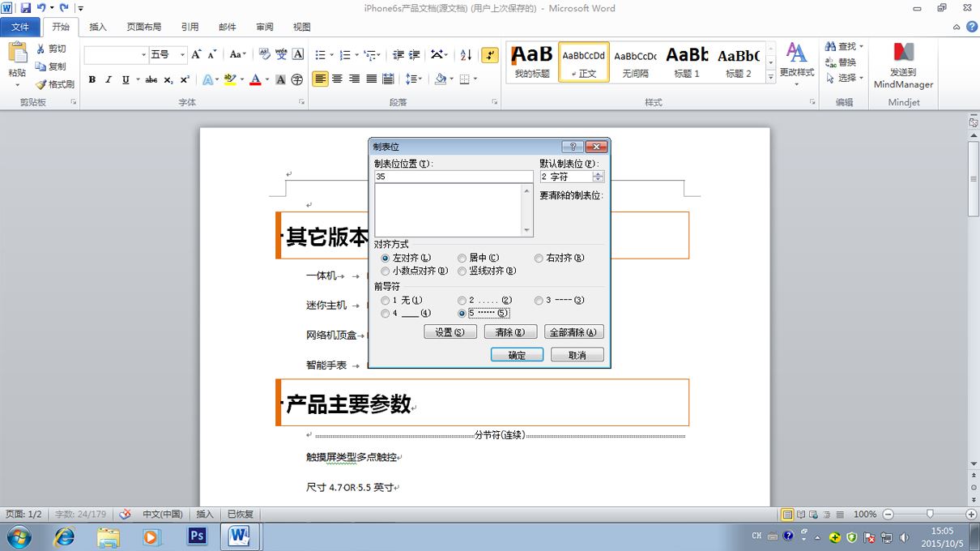This screenshot has height=551, width=980.
Task: Switch to the Mailings (邮件) tab
Action: [228, 27]
